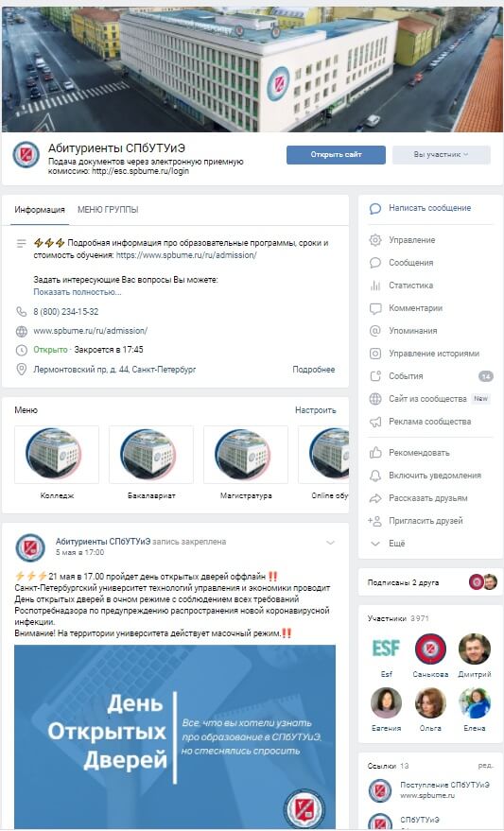
Task: Click the Сообщения chat bubble icon
Action: point(375,263)
